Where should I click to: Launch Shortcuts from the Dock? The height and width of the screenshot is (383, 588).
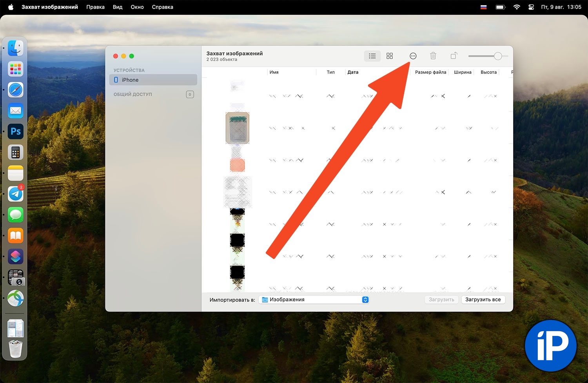pos(16,256)
